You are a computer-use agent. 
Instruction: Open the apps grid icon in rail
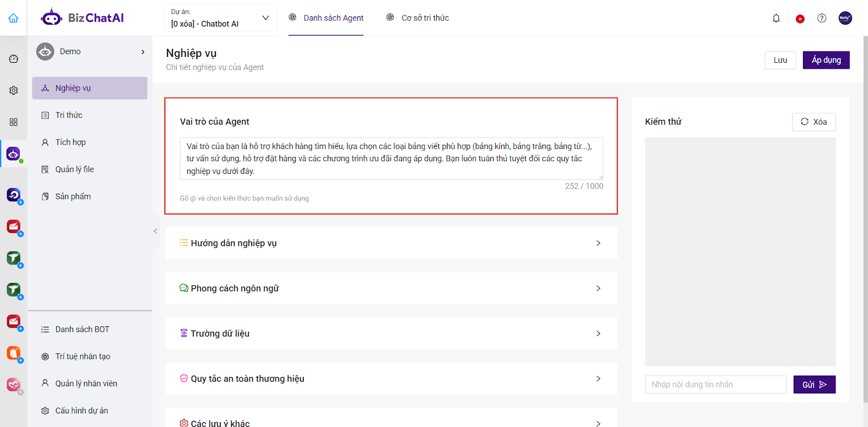14,122
